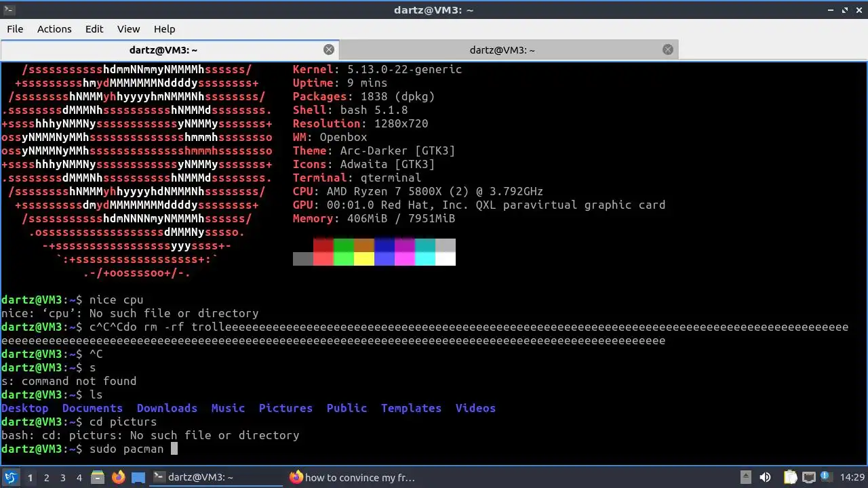Image resolution: width=868 pixels, height=488 pixels.
Task: Launch the file manager from the panel
Action: point(98,477)
